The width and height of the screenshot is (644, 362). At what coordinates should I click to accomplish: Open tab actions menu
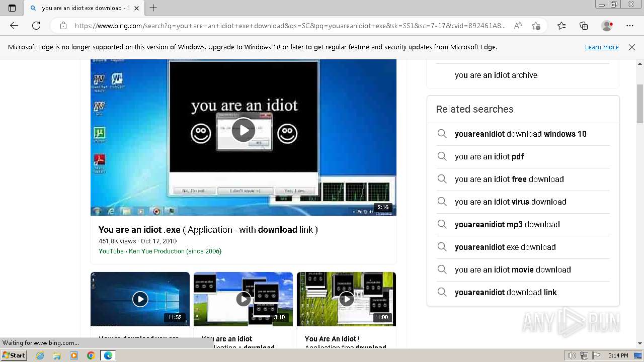tap(12, 8)
